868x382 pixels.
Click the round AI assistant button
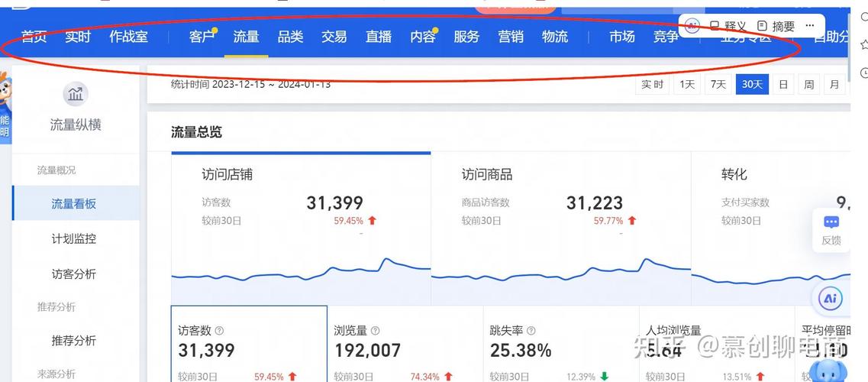click(x=831, y=299)
